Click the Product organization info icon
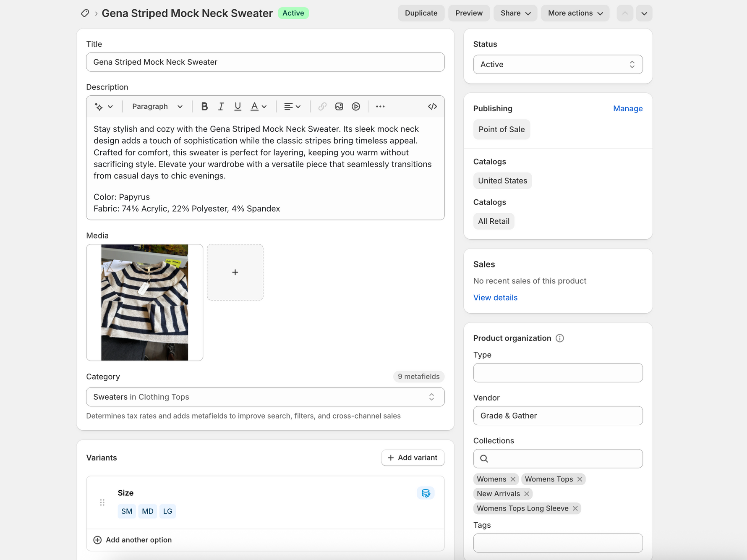Image resolution: width=747 pixels, height=560 pixels. point(560,338)
